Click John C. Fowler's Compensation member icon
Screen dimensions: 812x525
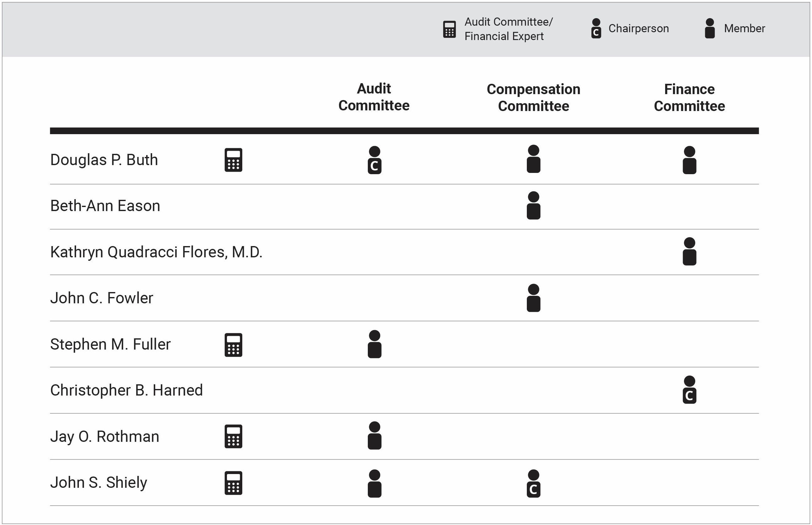tap(533, 298)
